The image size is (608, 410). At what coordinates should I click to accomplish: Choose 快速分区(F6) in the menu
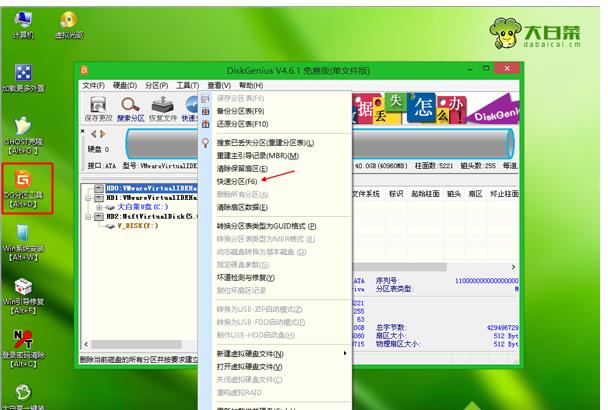click(237, 182)
